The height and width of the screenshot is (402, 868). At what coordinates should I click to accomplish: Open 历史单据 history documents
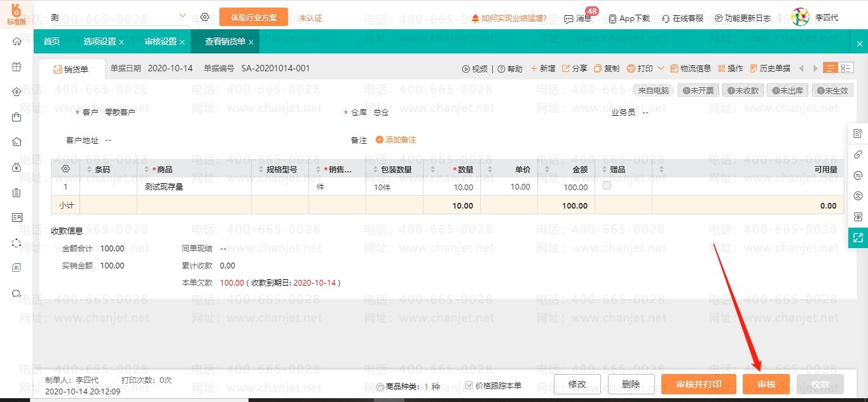tap(771, 69)
